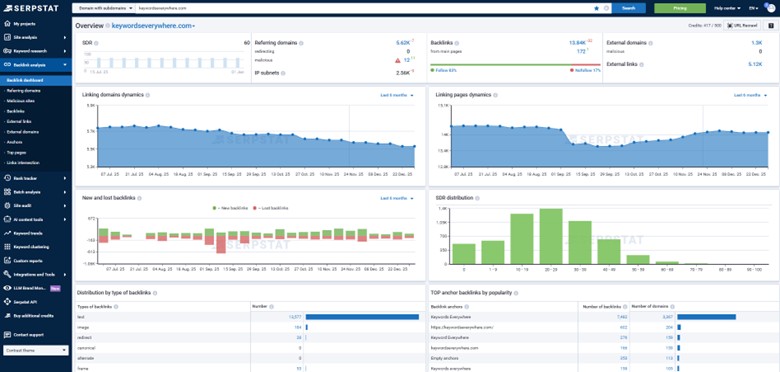Click the info icon beside the star
The width and height of the screenshot is (780, 372).
point(606,8)
